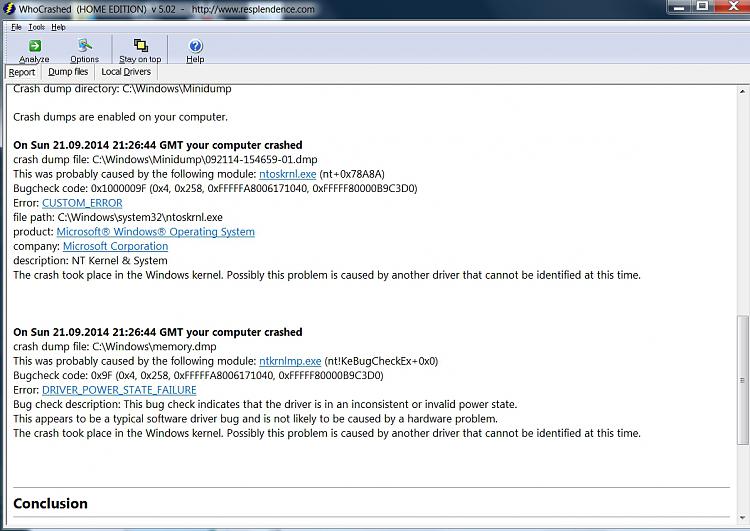Viewport: 750px width, 531px height.
Task: Open the File menu
Action: (x=16, y=27)
